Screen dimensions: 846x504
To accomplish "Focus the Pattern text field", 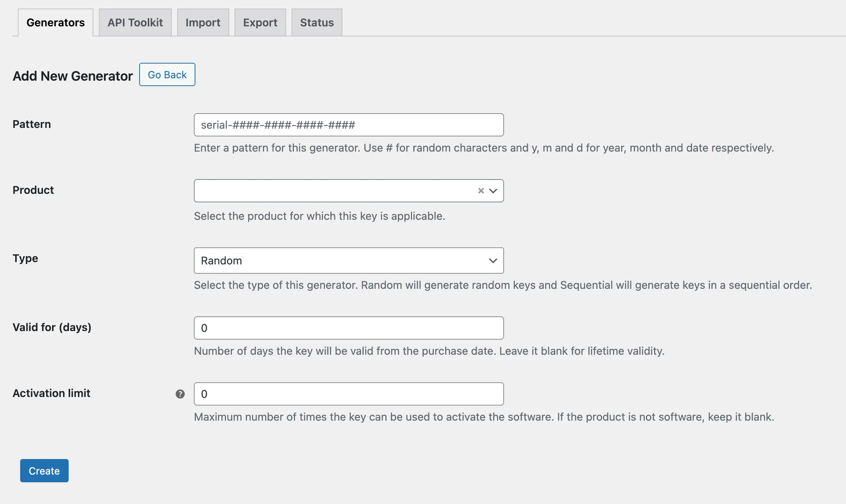I will pos(348,125).
